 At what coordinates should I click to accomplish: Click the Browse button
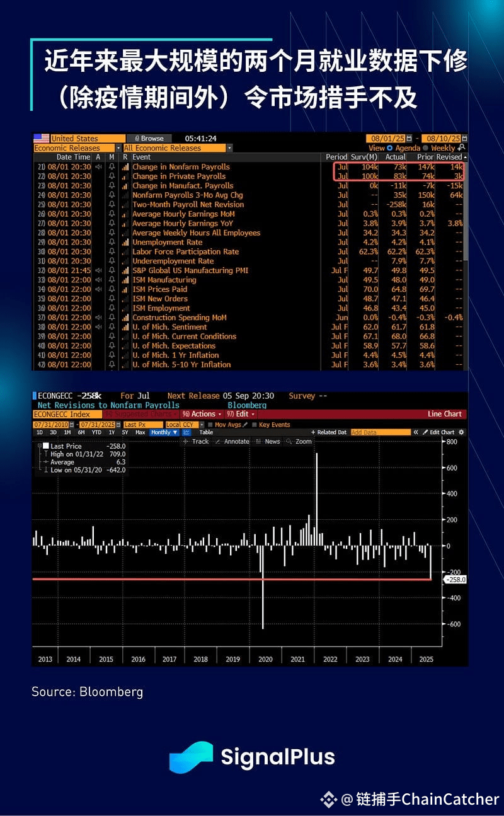coord(149,139)
